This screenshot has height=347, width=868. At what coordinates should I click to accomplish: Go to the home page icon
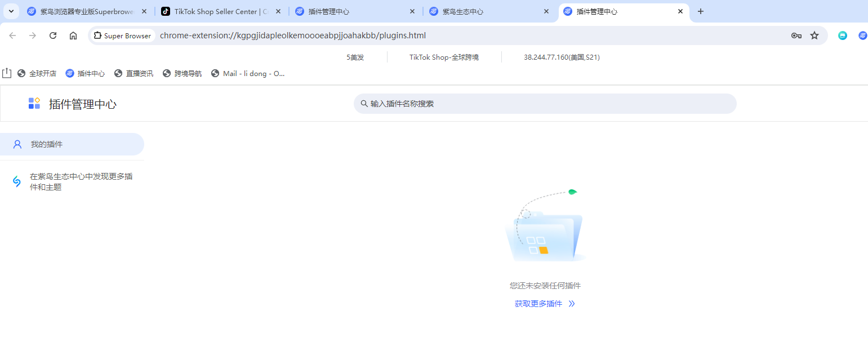73,35
